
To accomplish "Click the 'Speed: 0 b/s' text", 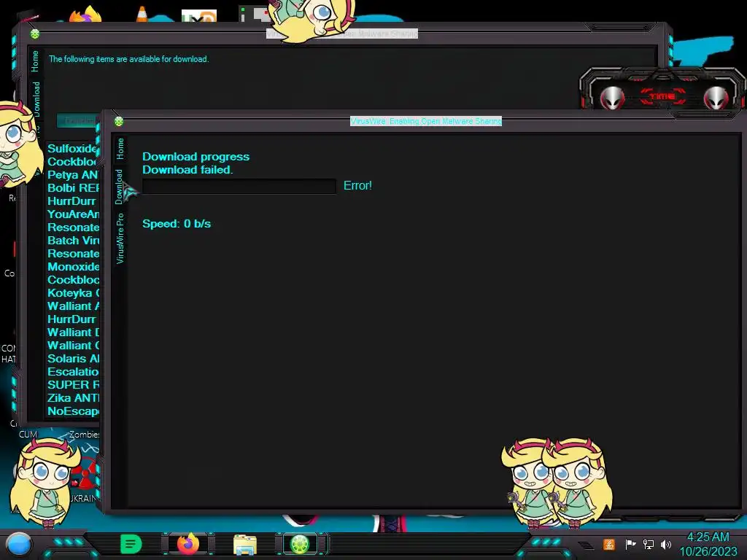I will coord(177,224).
